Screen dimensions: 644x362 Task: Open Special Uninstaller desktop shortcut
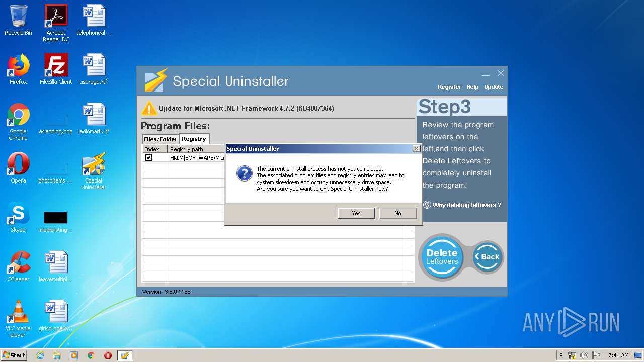94,171
